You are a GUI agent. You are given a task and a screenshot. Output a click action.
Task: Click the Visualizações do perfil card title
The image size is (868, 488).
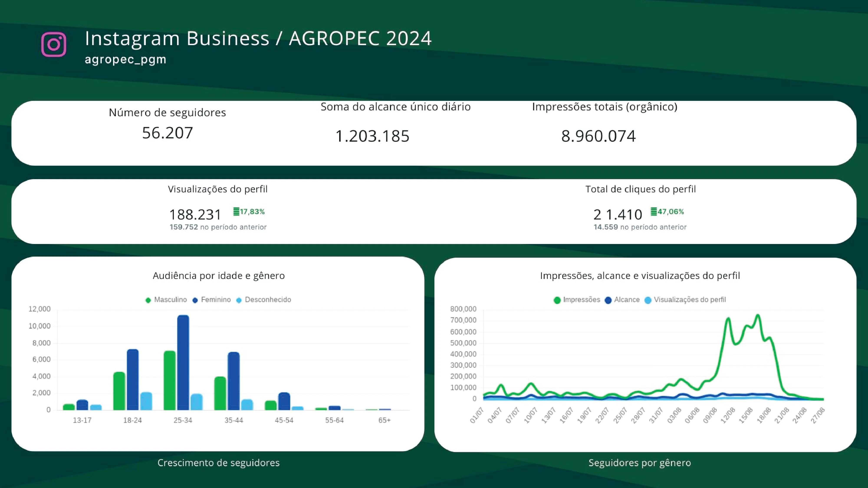click(x=218, y=189)
